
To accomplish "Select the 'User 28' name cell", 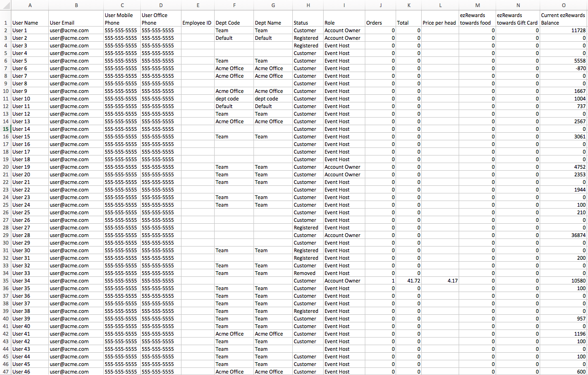I will coord(30,235).
